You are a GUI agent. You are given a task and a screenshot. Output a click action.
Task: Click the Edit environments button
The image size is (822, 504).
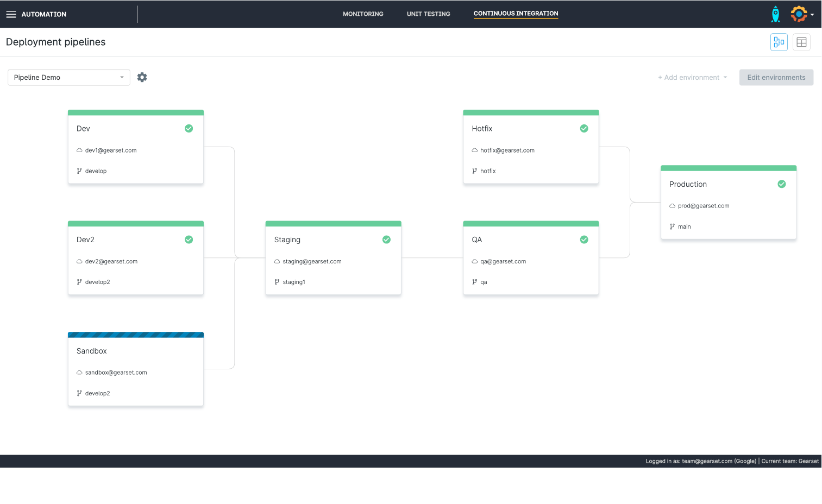click(776, 77)
